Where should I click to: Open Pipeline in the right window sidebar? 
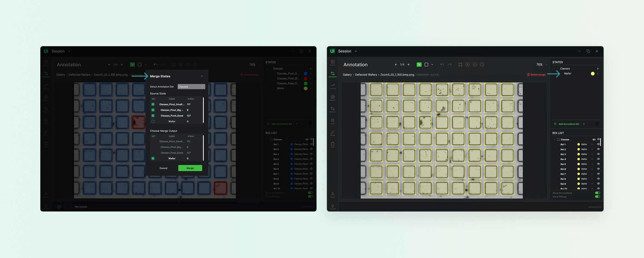tap(333, 109)
